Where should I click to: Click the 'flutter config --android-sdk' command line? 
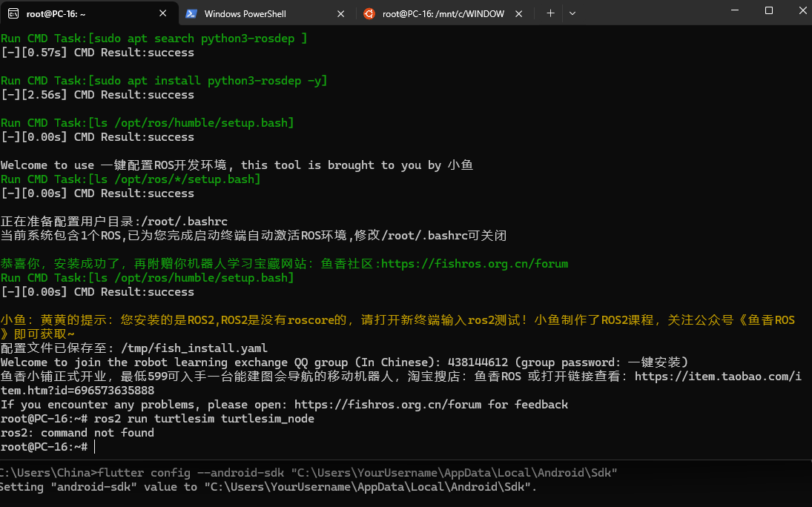tap(308, 472)
